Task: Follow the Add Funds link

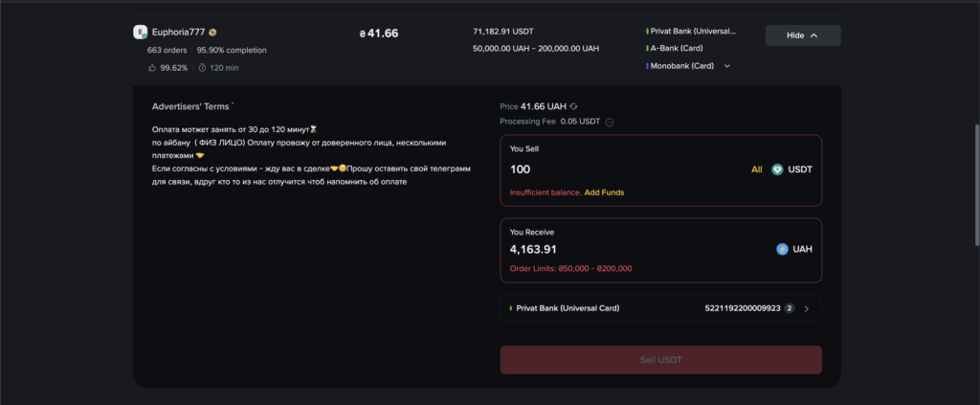Action: click(x=604, y=192)
